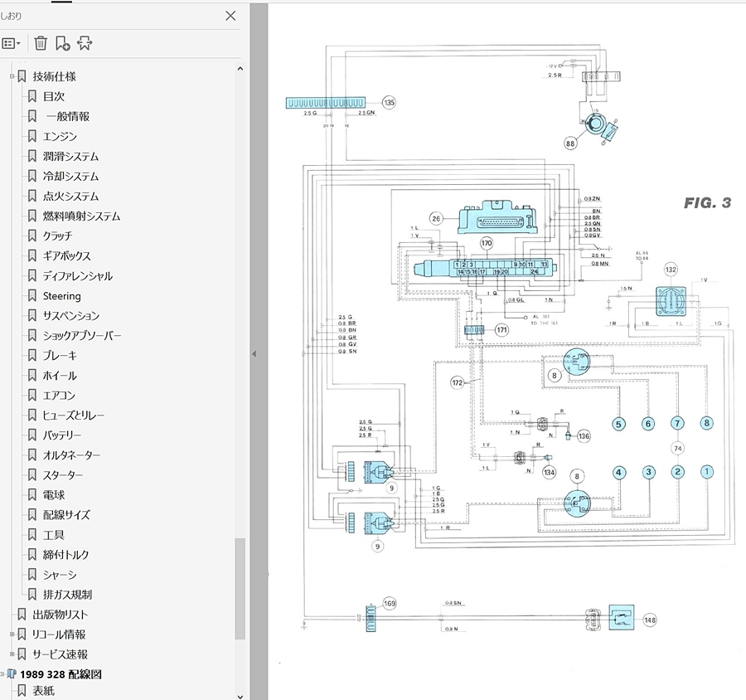
Task: Open the ギアボックス bookmark
Action: 66,256
